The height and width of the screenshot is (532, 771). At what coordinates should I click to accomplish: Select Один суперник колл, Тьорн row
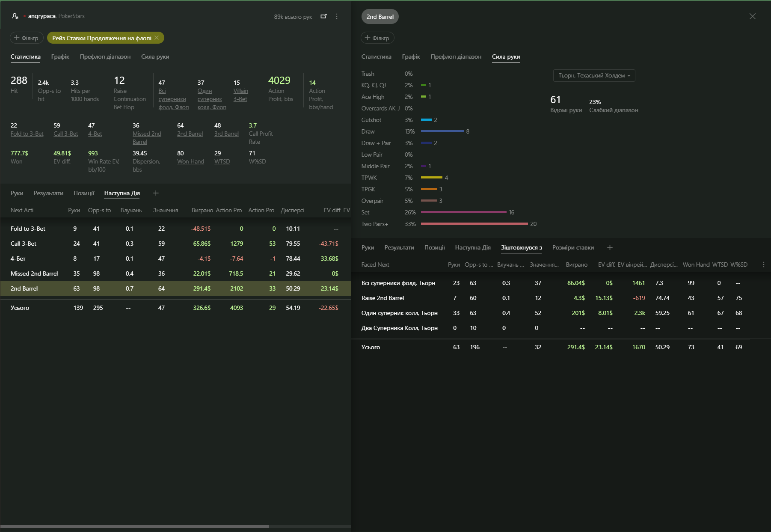(x=561, y=313)
